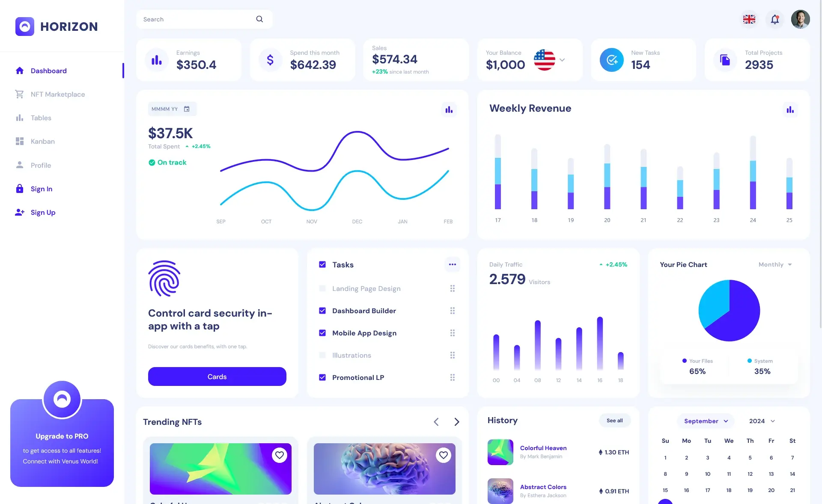Open the Pie Chart Monthly dropdown

[x=774, y=264]
